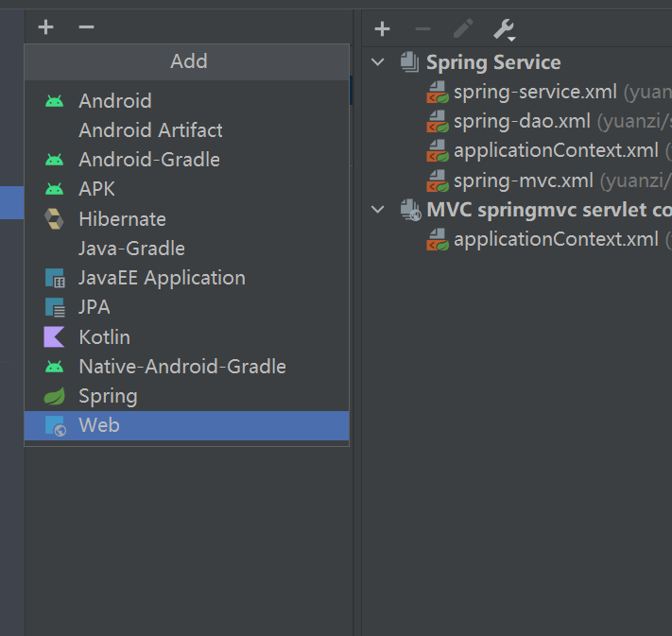
Task: Choose APK in the Add menu
Action: click(186, 189)
